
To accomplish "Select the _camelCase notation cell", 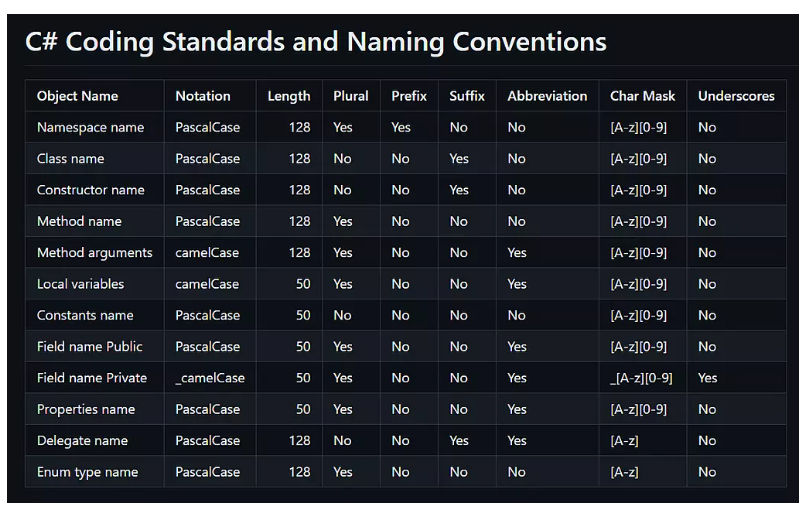I will click(x=210, y=378).
